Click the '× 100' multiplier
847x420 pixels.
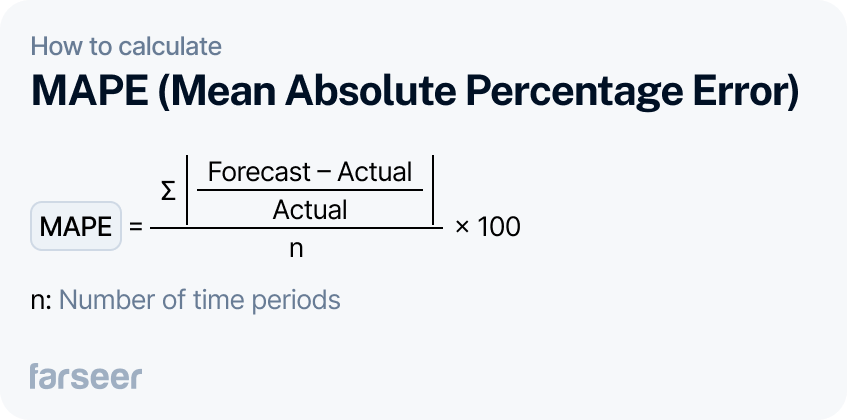[x=488, y=227]
